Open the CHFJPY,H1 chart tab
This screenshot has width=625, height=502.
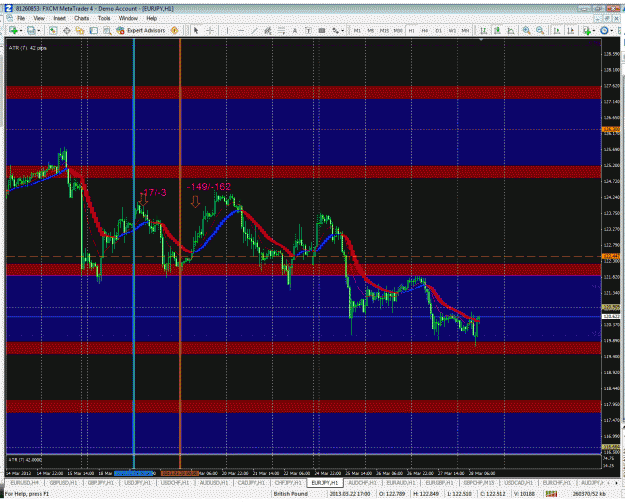pyautogui.click(x=288, y=483)
